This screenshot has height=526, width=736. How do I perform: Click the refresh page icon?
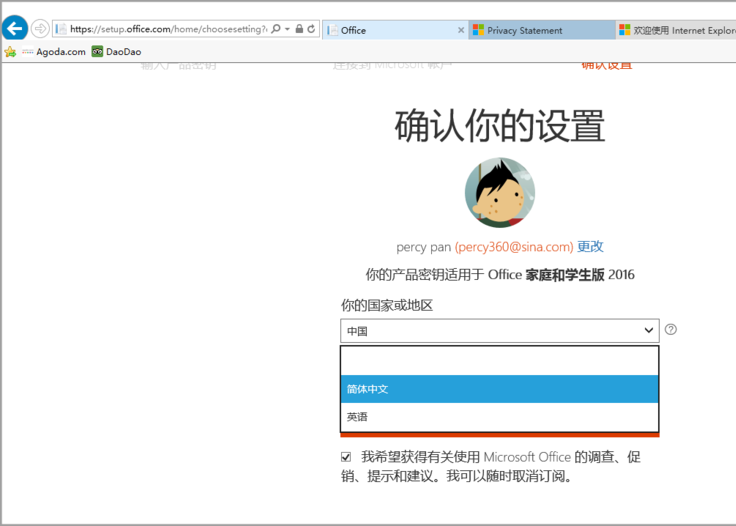point(311,29)
